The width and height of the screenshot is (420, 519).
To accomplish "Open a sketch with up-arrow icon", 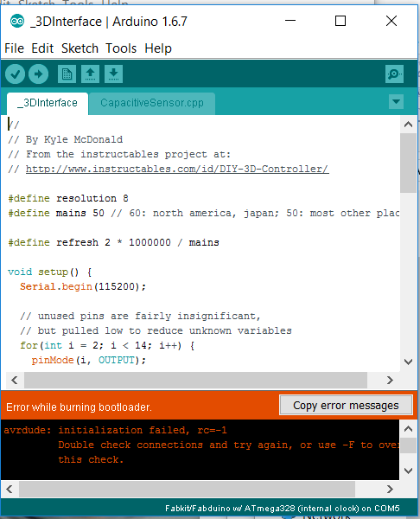I will [90, 74].
